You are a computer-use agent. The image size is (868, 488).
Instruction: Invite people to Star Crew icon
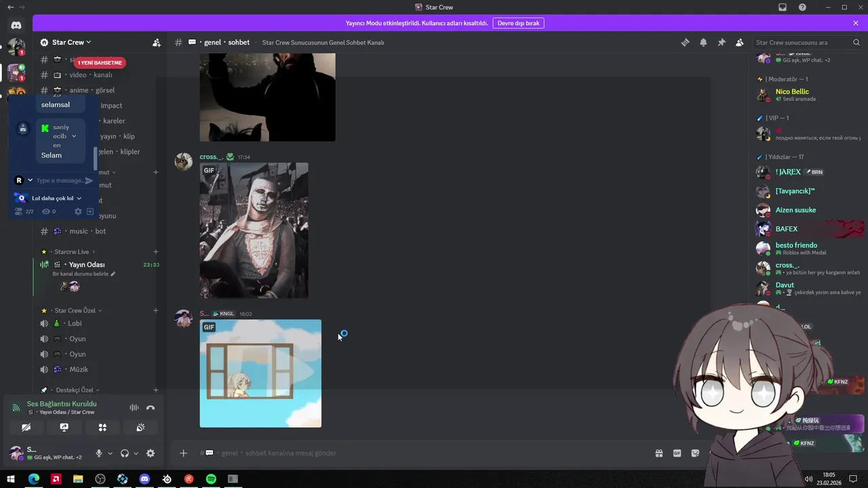[x=157, y=42]
